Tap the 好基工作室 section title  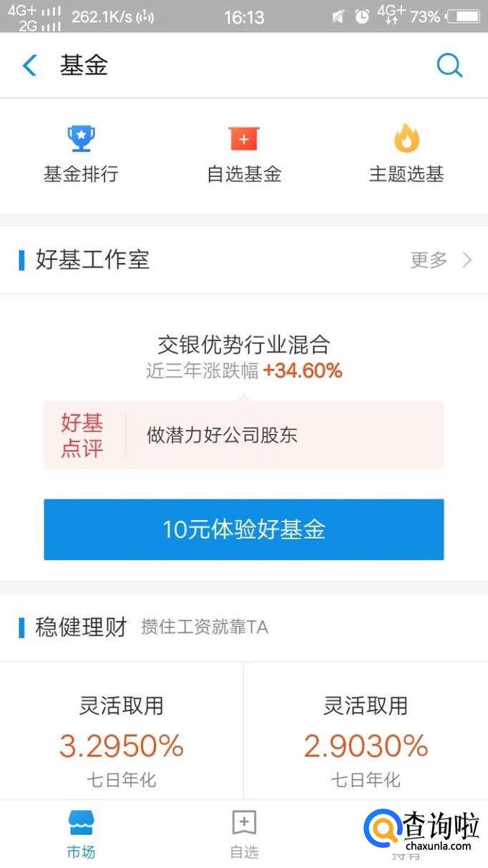92,260
